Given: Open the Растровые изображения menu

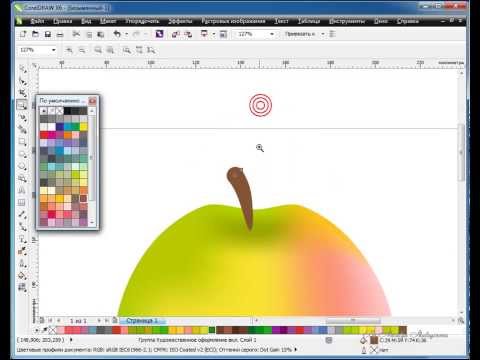Looking at the screenshot, I should coord(233,21).
